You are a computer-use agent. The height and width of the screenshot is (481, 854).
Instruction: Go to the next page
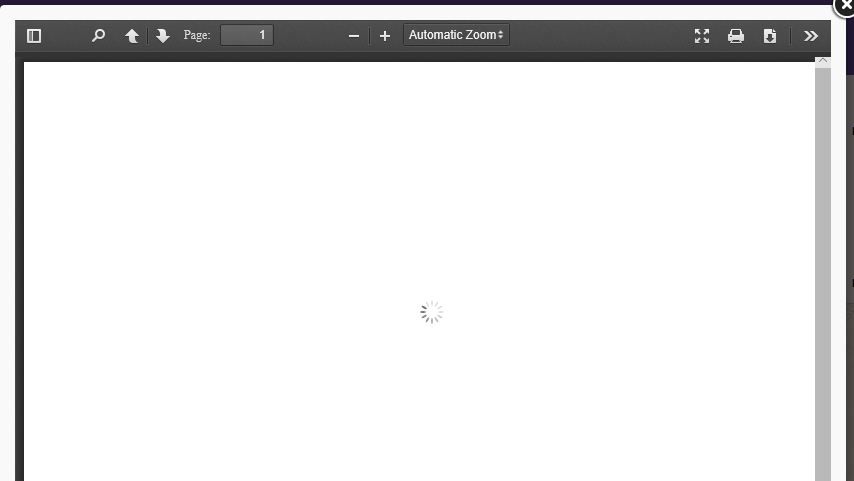click(x=163, y=36)
